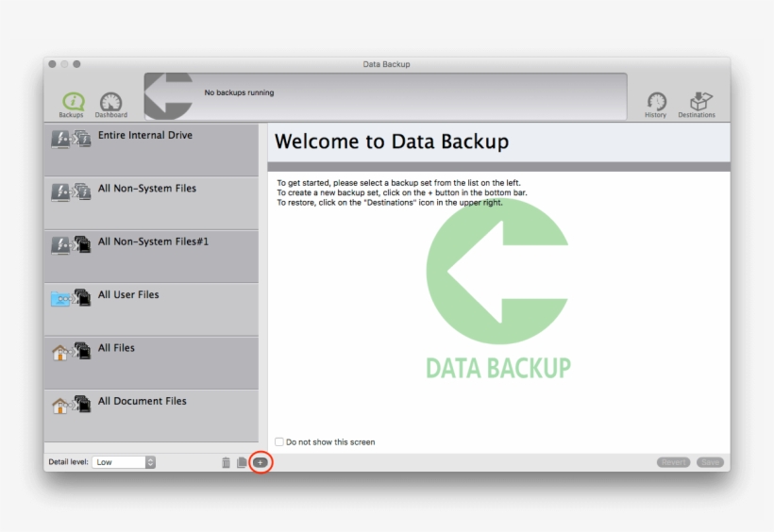Select the Entire Internal Drive backup set
774x532 pixels.
[x=151, y=150]
